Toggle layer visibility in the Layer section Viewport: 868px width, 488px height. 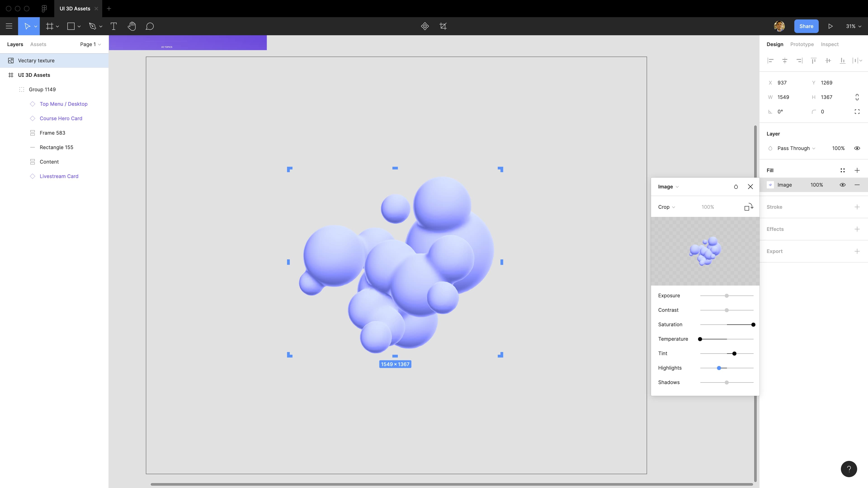pos(858,148)
